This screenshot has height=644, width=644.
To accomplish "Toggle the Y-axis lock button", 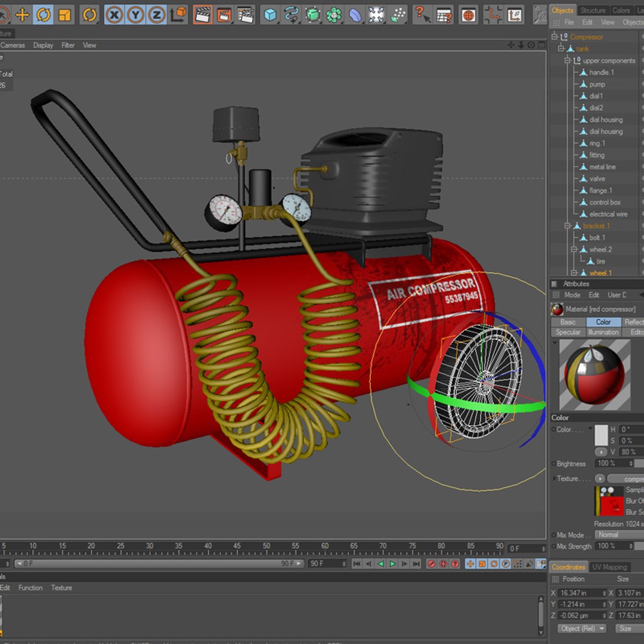I will tap(135, 15).
